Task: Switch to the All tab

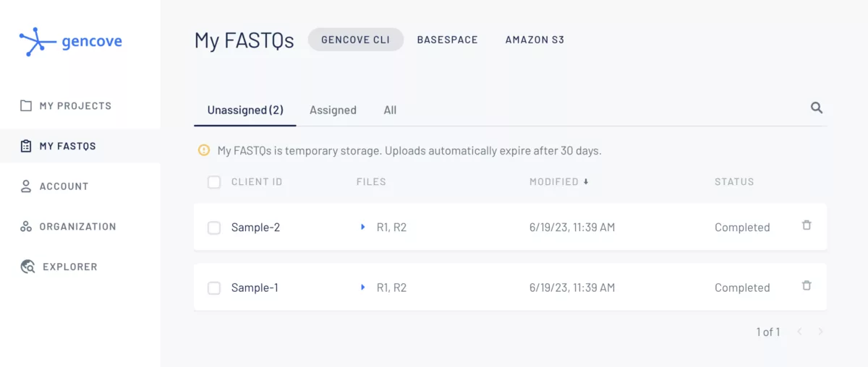Action: click(x=390, y=111)
